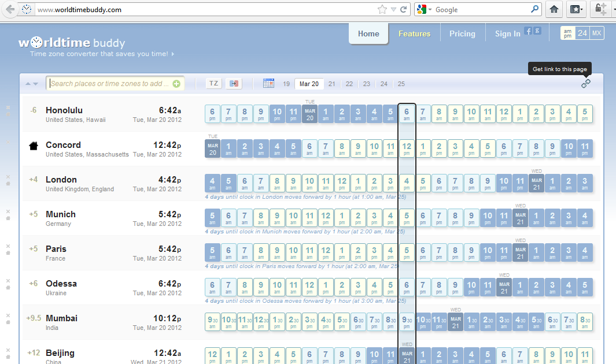Set Mumbai as home with small house icon
The image size is (616, 364).
8,322
